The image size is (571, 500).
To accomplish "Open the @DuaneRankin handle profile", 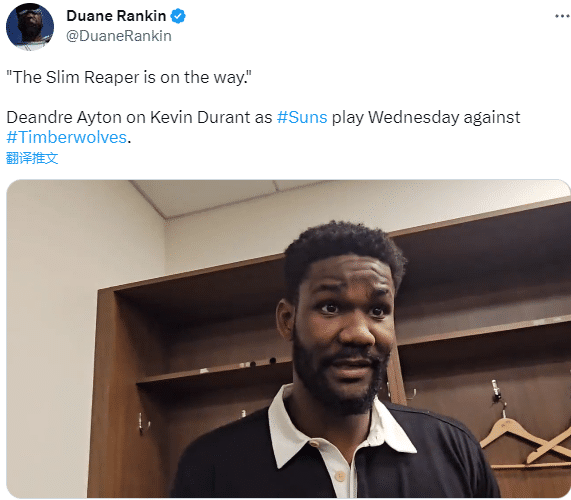I will click(119, 36).
